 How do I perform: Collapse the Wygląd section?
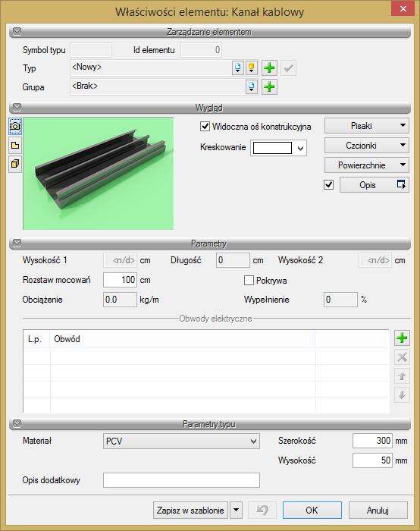[17, 108]
